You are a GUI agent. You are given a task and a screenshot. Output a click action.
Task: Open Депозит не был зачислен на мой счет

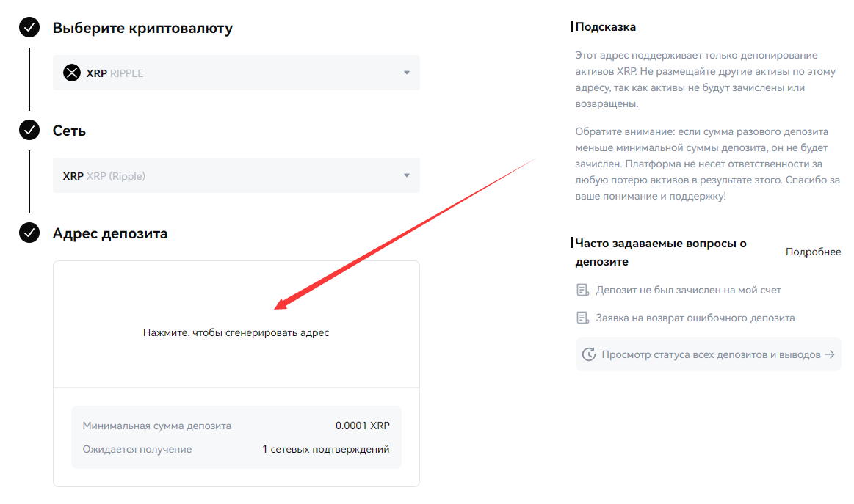click(688, 290)
